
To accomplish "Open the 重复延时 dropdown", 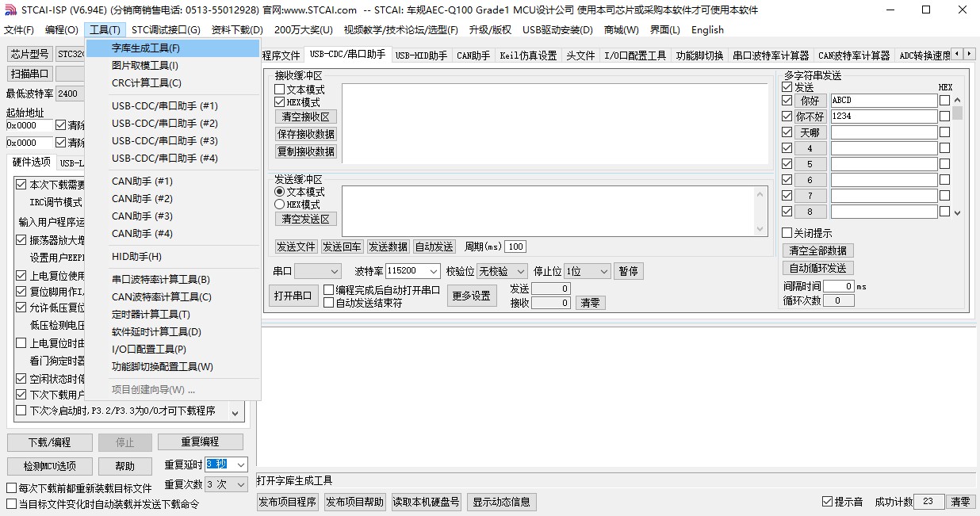I will pos(227,464).
